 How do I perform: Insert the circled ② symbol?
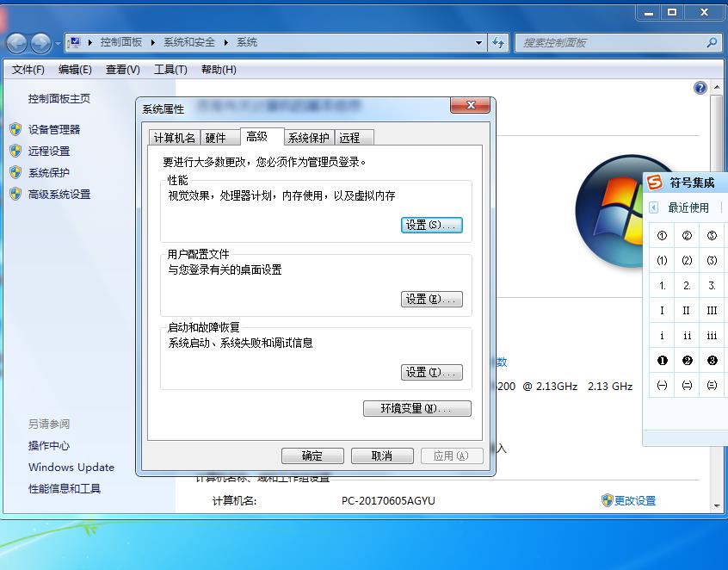pos(688,236)
